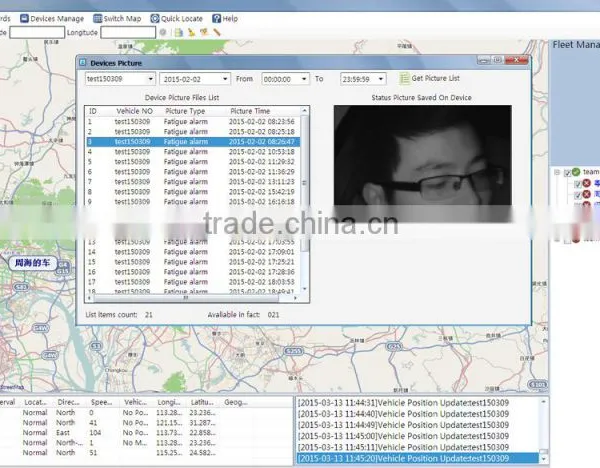
Task: Open the Devices Manage menu
Action: [x=52, y=18]
